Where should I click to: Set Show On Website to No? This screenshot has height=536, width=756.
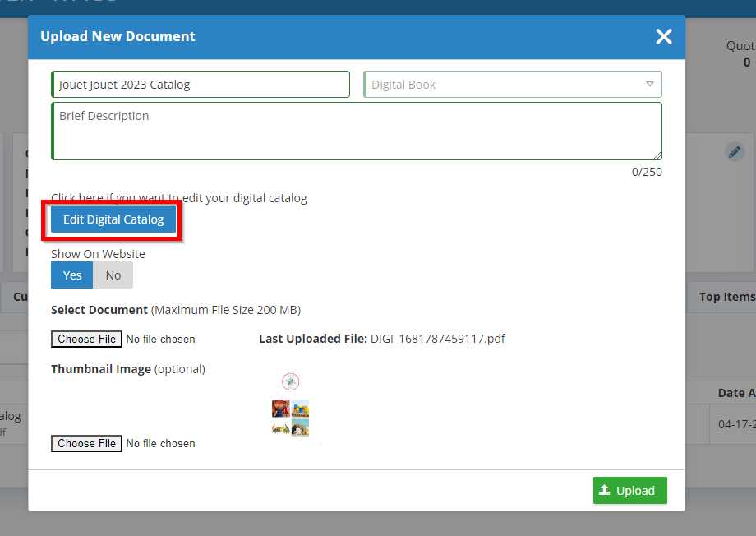coord(113,275)
